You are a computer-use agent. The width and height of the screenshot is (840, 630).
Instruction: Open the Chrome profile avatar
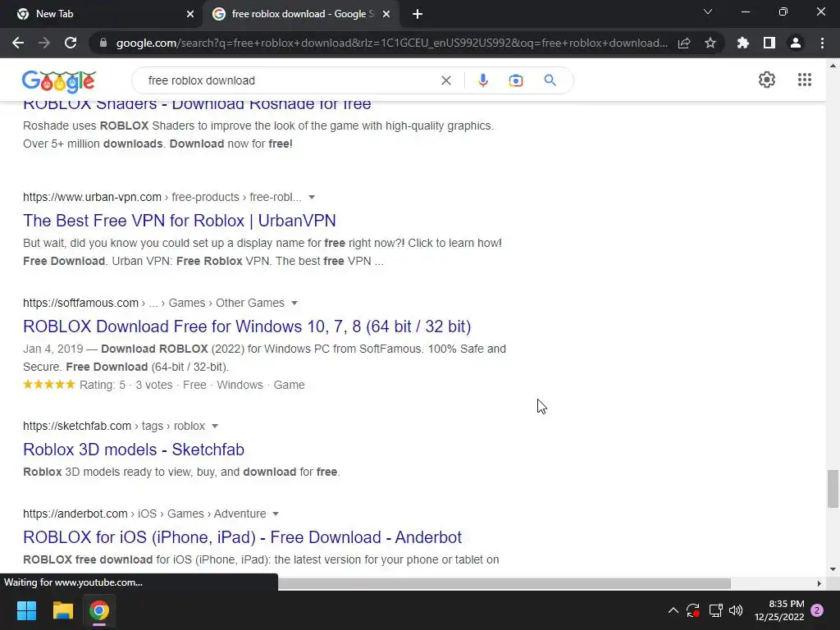(796, 43)
